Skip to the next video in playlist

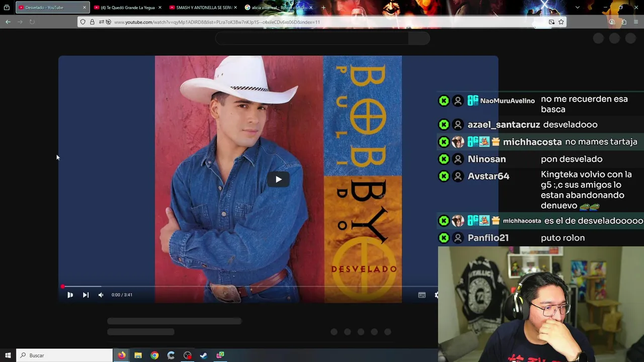point(86,295)
